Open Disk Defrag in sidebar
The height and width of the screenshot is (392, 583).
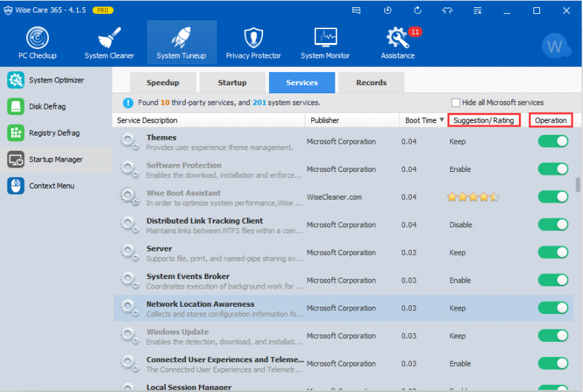click(56, 106)
